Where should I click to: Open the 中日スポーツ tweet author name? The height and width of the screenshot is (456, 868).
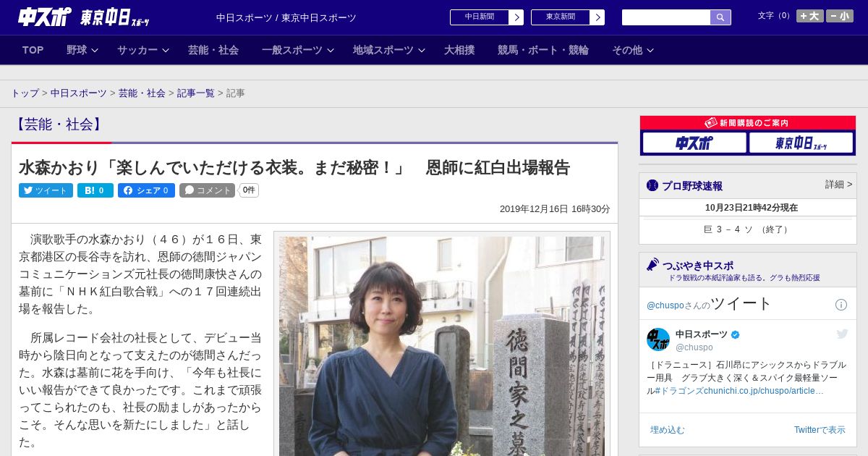702,334
